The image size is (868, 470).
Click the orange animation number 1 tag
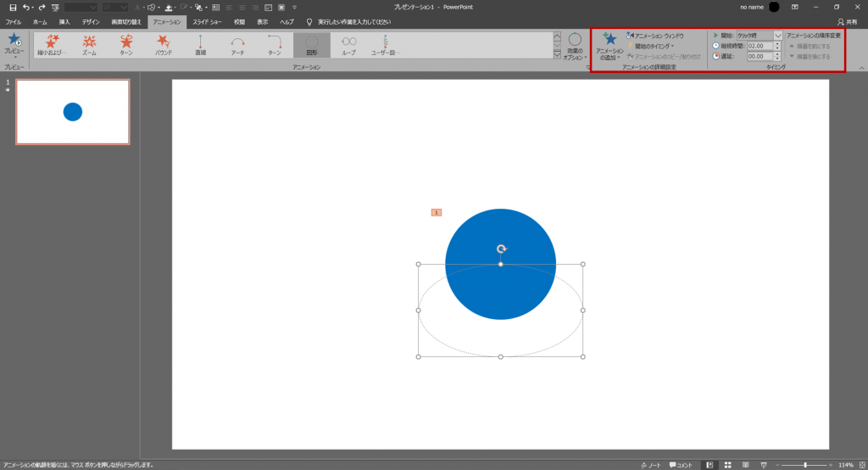click(437, 212)
